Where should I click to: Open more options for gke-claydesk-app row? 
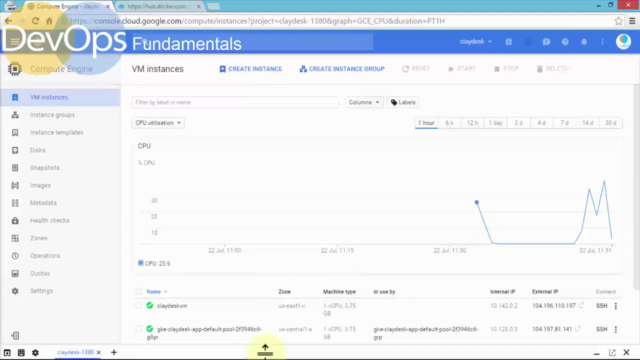pyautogui.click(x=616, y=329)
